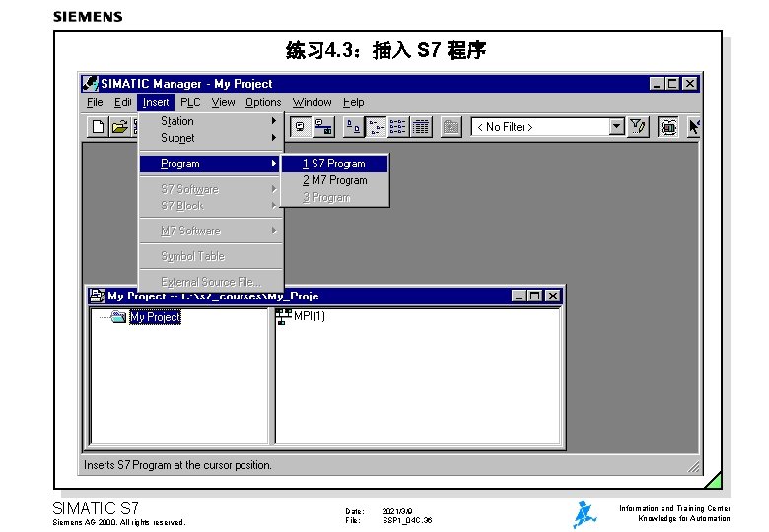
Task: Switch to Large Icons view
Action: 353,127
